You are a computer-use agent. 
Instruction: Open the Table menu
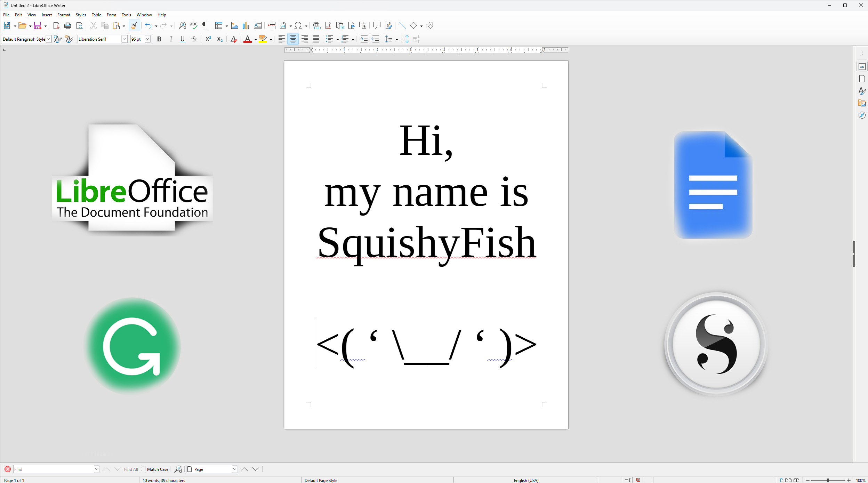(96, 15)
